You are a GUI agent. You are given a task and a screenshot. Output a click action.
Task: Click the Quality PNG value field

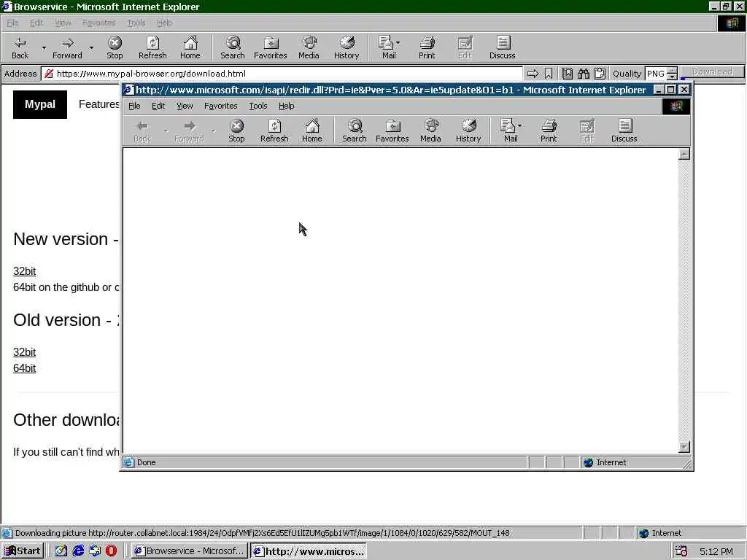tap(656, 74)
